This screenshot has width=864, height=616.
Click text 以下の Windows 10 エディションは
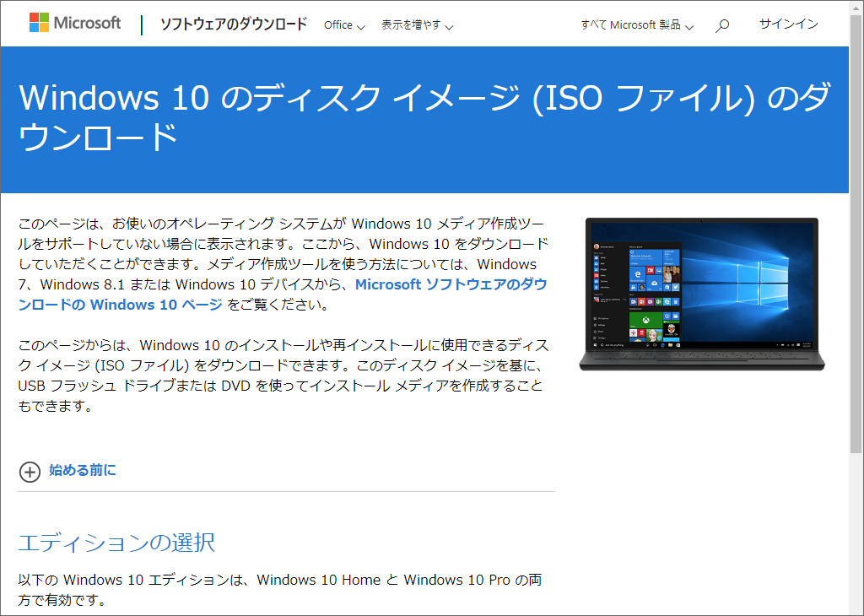point(280,590)
